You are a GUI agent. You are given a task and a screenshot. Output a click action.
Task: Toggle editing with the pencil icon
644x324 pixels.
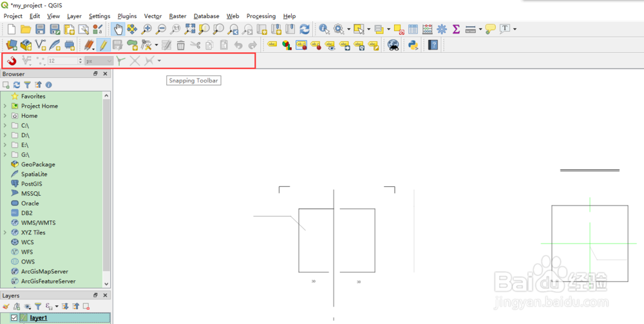tap(104, 44)
